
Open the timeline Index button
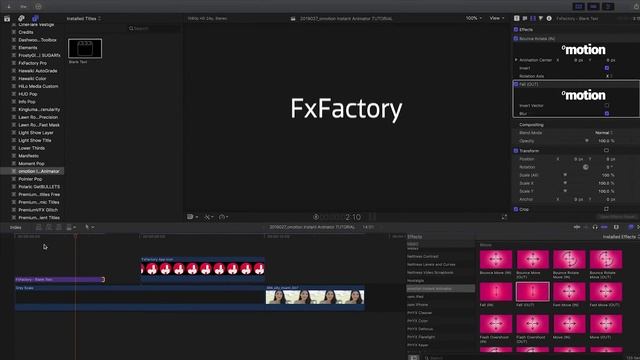[16, 227]
